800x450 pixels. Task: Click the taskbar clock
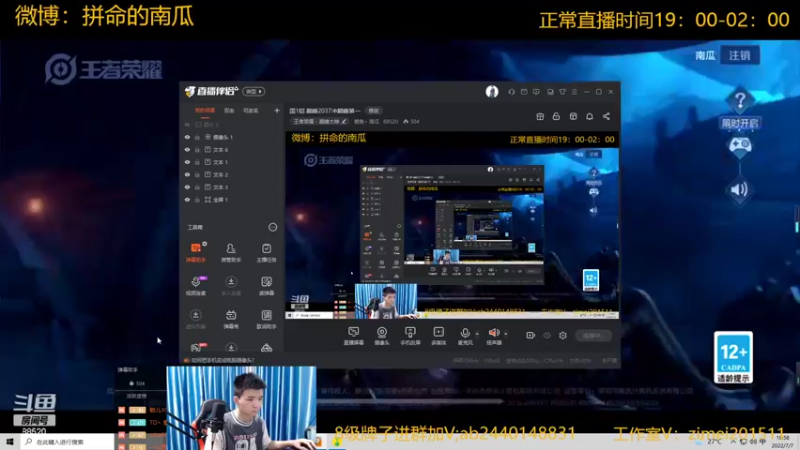[x=783, y=442]
